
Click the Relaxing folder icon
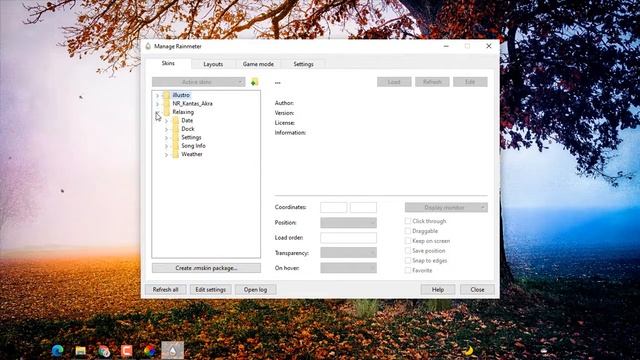pos(167,112)
